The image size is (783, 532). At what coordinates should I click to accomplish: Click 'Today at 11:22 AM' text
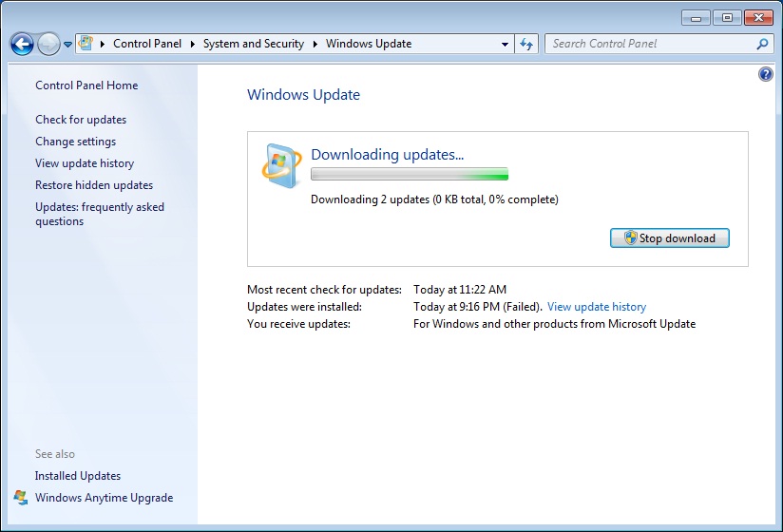(x=459, y=290)
